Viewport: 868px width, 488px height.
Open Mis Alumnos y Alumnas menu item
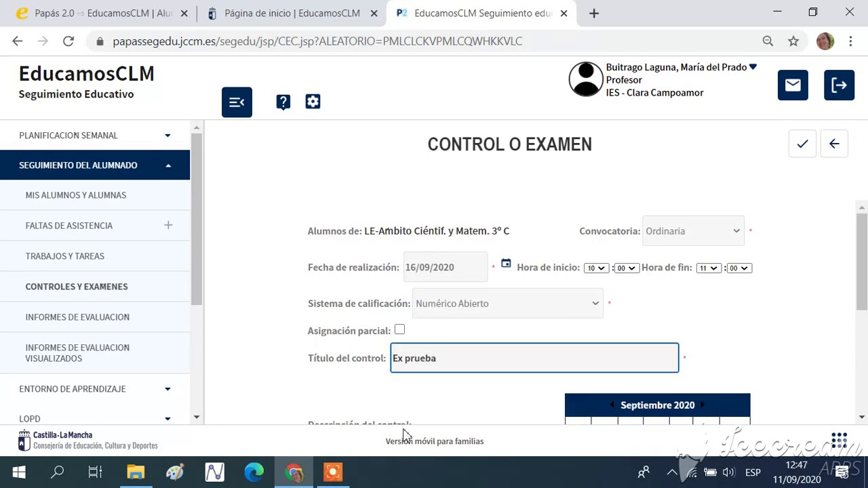tap(76, 195)
